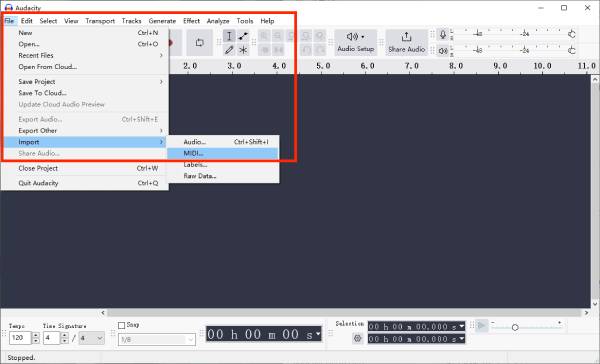Click the Fit Project to Width icon

306,36
